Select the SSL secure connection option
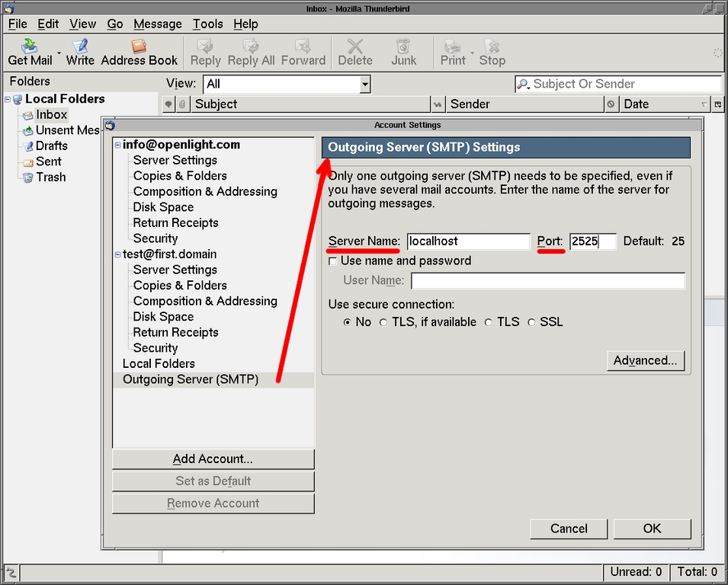 tap(531, 322)
